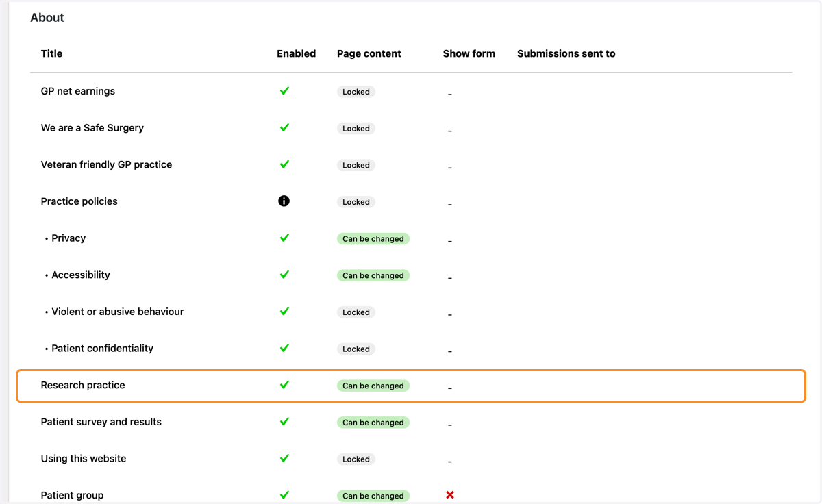Open the Privacy sub-page title
Viewport: 822px width, 504px height.
tap(68, 238)
